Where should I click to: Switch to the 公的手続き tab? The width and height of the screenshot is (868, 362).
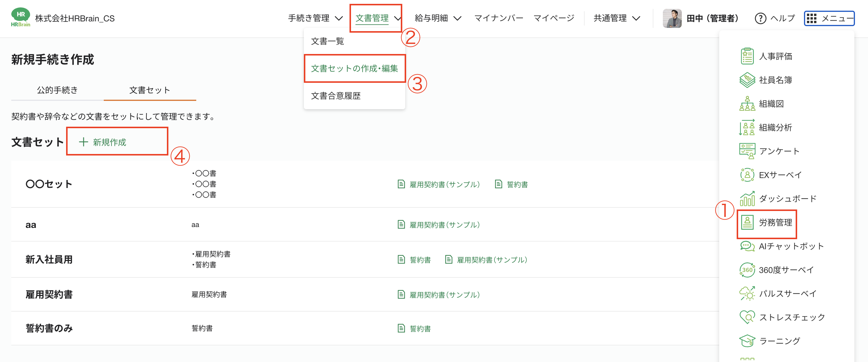[x=57, y=90]
